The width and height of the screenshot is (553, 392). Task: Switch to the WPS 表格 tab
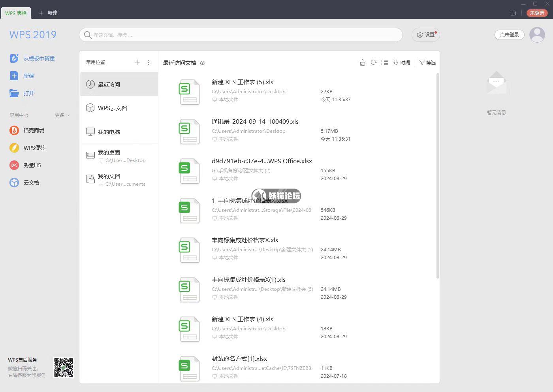(16, 13)
